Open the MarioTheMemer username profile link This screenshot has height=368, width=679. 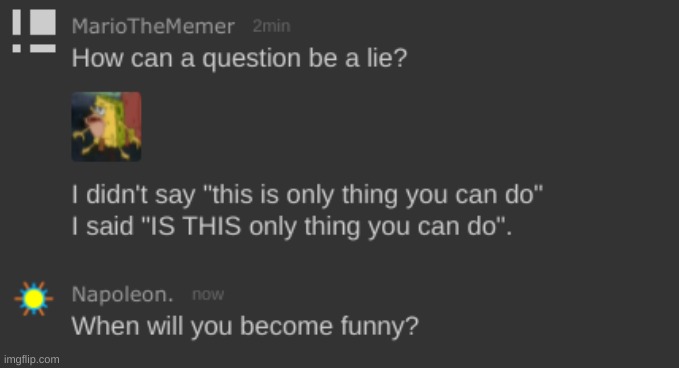tap(153, 26)
